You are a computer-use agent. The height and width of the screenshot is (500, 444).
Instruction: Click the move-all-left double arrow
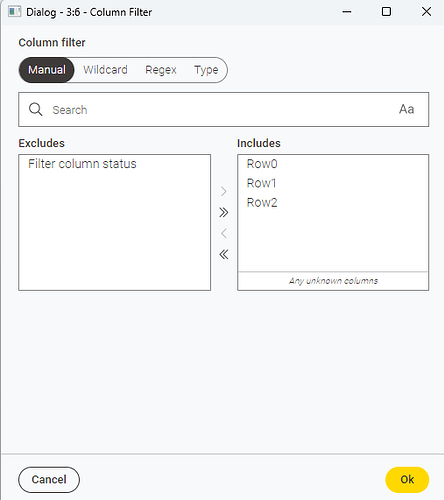224,254
